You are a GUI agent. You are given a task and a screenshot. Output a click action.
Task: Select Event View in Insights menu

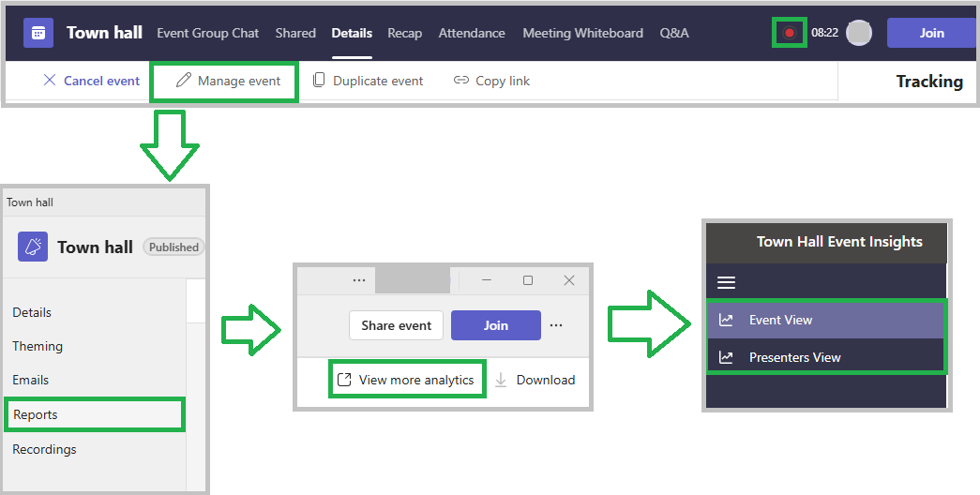[826, 320]
